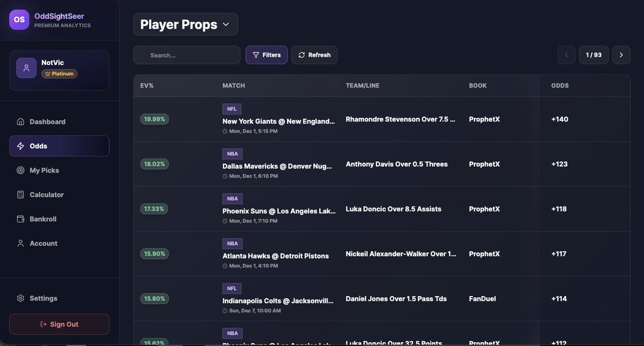Image resolution: width=644 pixels, height=346 pixels.
Task: Go to My Picks
Action: coord(59,170)
